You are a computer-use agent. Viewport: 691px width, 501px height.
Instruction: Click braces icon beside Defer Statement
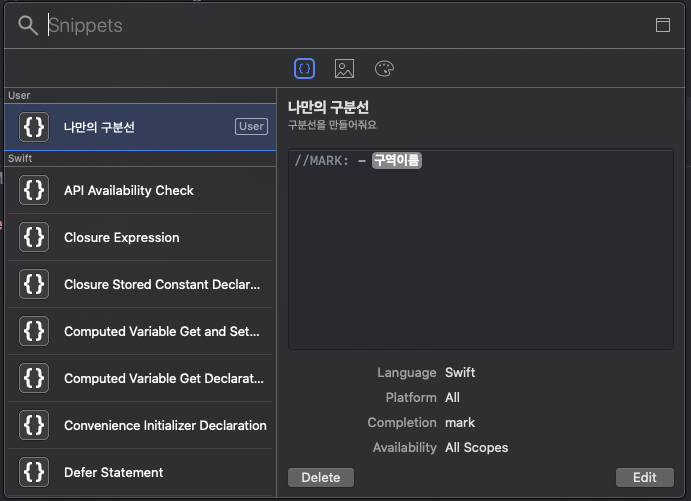[34, 472]
